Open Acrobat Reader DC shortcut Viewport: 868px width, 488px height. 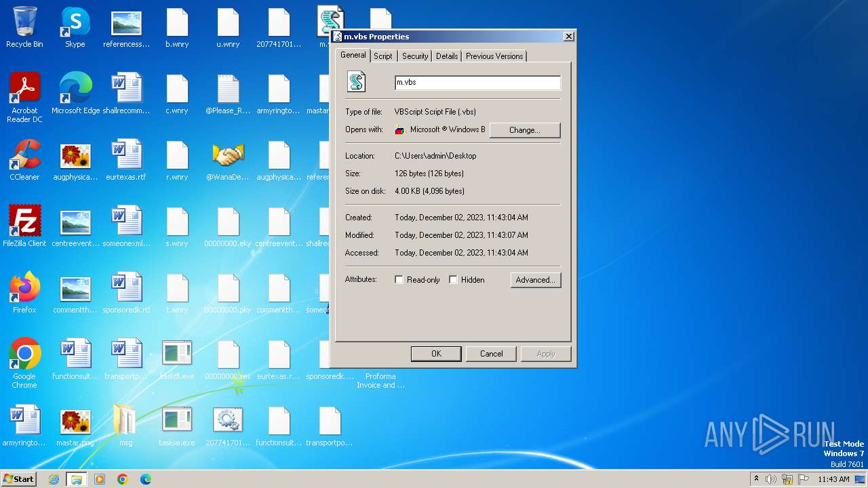(24, 98)
